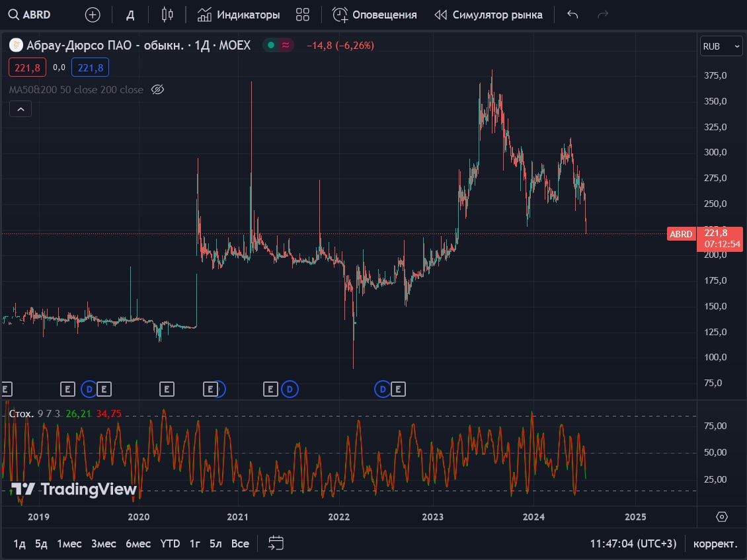Create an alert with Оповещения
Image resolution: width=747 pixels, height=560 pixels.
[374, 15]
